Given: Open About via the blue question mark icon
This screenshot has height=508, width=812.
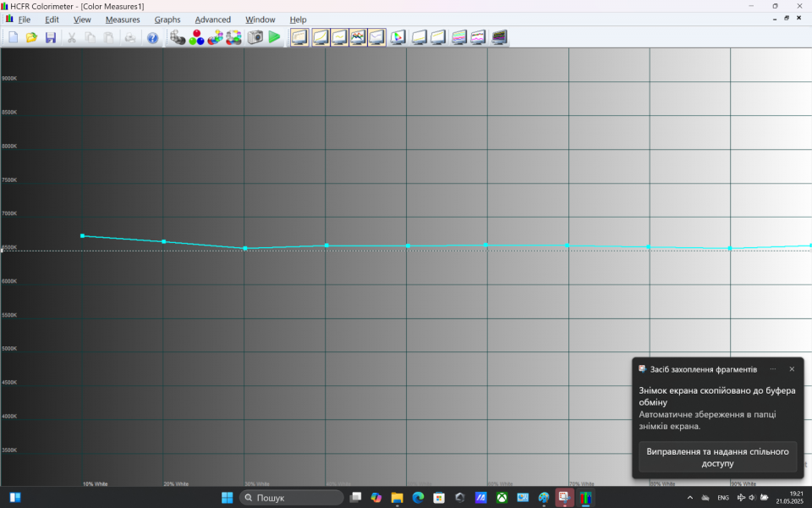Looking at the screenshot, I should click(152, 37).
